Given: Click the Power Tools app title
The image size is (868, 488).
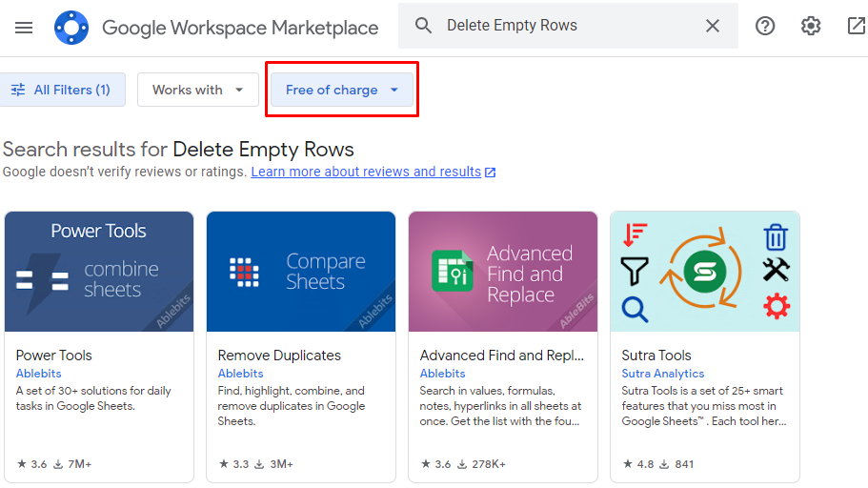Looking at the screenshot, I should 53,356.
